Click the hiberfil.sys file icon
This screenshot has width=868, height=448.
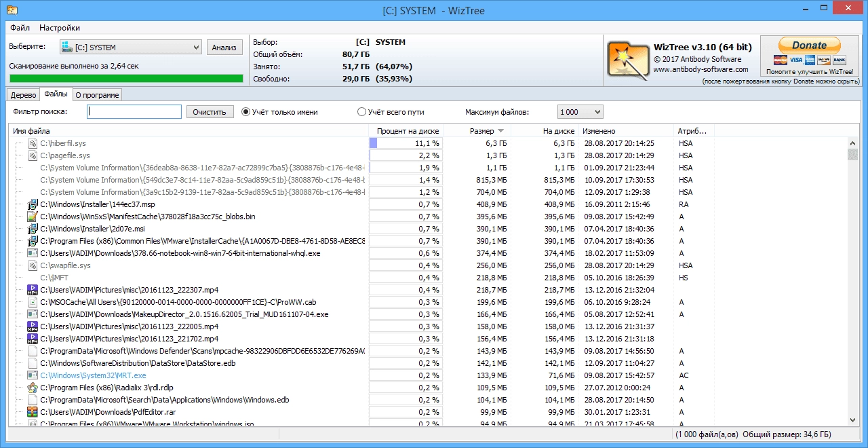(x=32, y=143)
